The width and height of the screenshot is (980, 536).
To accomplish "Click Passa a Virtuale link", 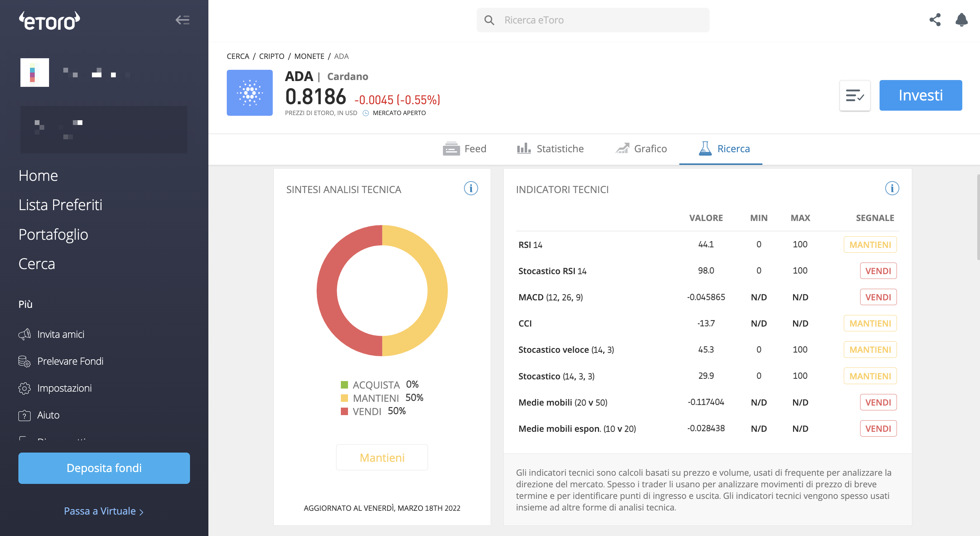I will pos(104,511).
